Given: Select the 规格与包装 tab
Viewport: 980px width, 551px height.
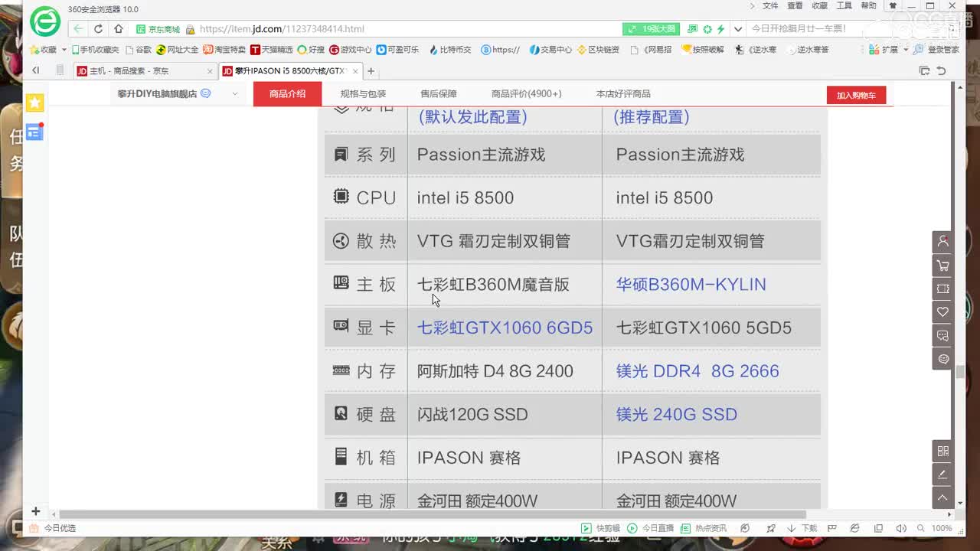Looking at the screenshot, I should click(363, 94).
